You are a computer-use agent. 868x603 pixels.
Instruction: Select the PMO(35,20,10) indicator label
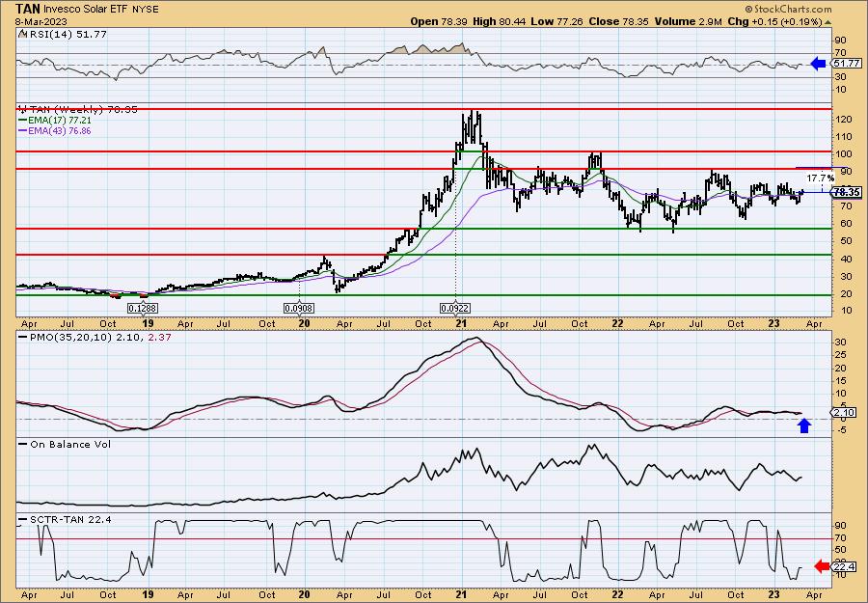pos(95,337)
